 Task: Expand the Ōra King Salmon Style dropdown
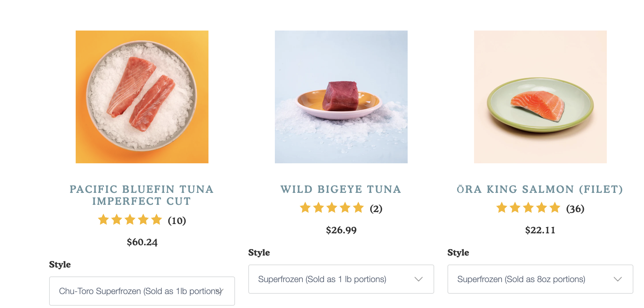click(540, 279)
